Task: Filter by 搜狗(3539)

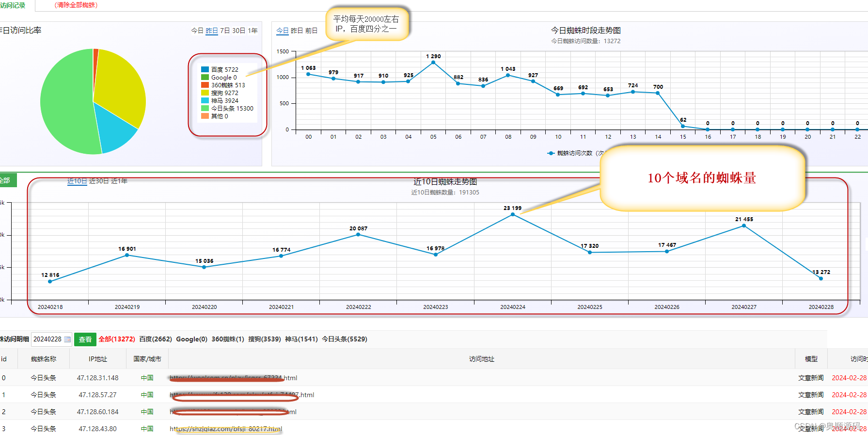Action: 265,339
